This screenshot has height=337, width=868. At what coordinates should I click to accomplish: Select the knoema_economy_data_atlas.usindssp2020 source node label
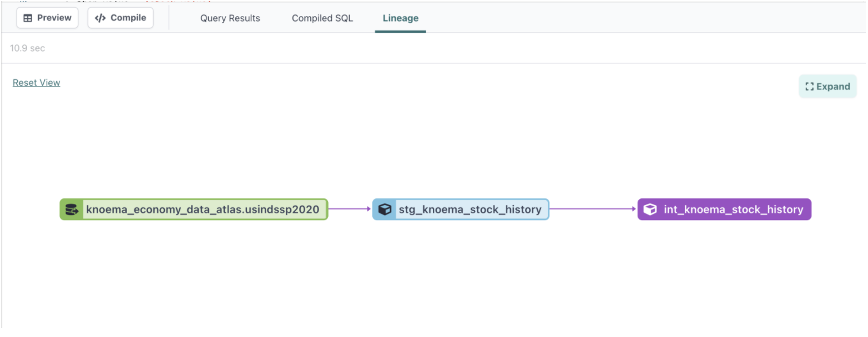[203, 210]
